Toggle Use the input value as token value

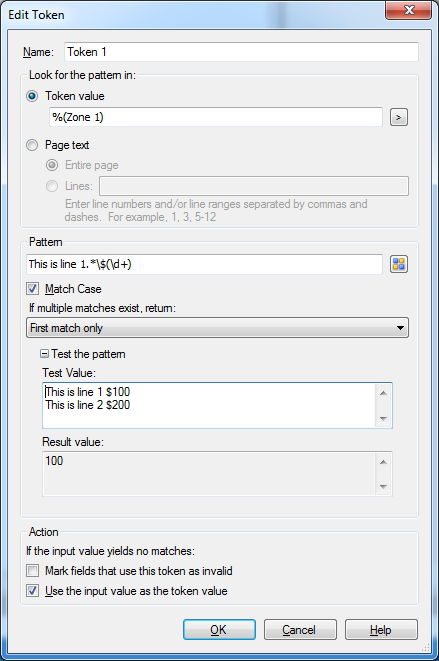tap(32, 591)
